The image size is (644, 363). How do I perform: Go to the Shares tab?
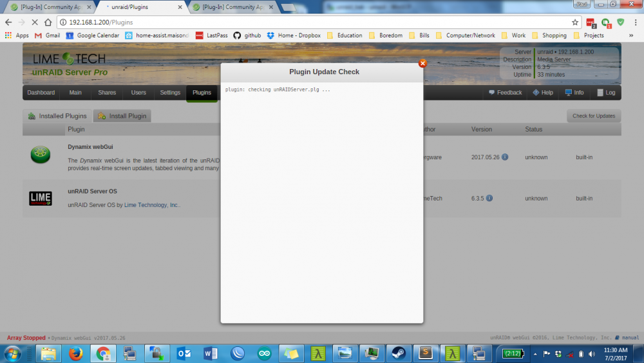pos(107,92)
